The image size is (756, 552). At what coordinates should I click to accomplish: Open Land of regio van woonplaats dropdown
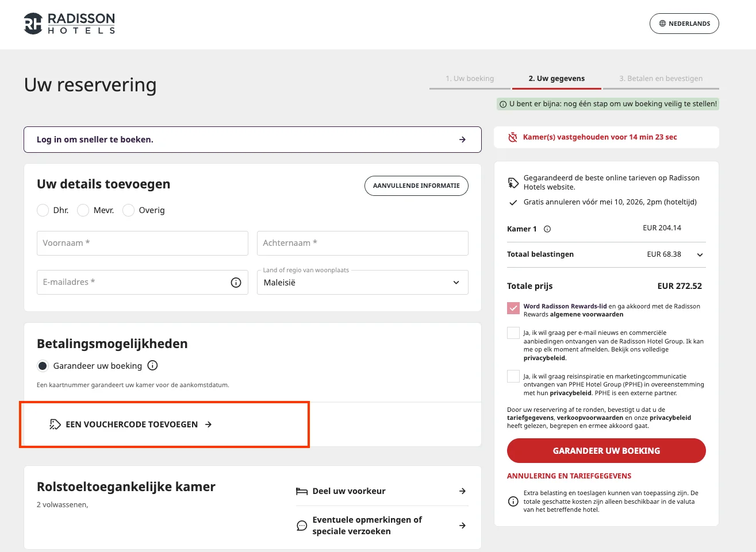click(x=363, y=283)
